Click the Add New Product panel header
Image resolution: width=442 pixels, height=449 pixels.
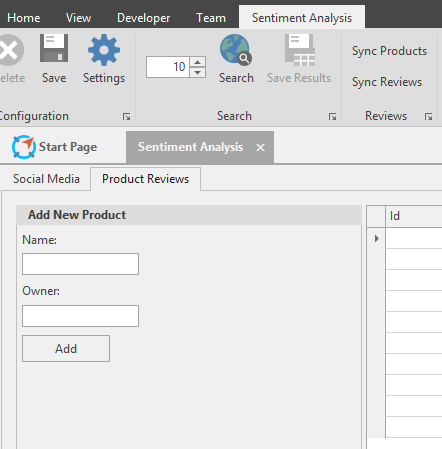189,215
